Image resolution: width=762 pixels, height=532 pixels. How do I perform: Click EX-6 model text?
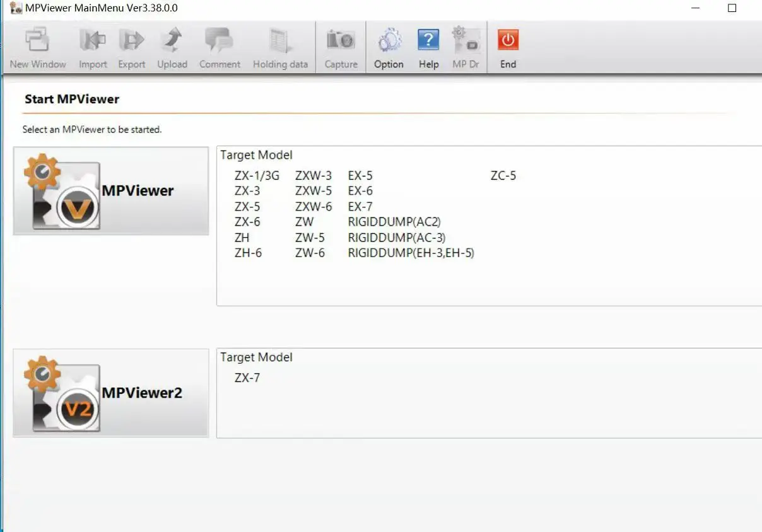point(360,191)
